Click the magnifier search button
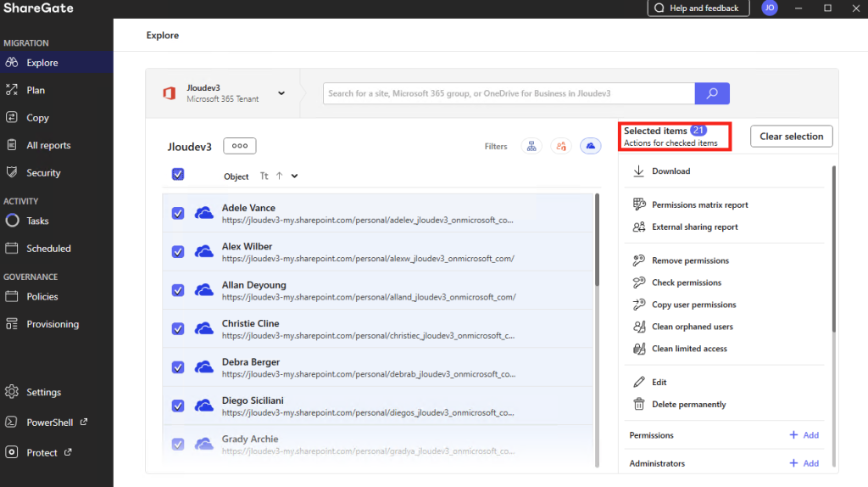 pyautogui.click(x=712, y=93)
